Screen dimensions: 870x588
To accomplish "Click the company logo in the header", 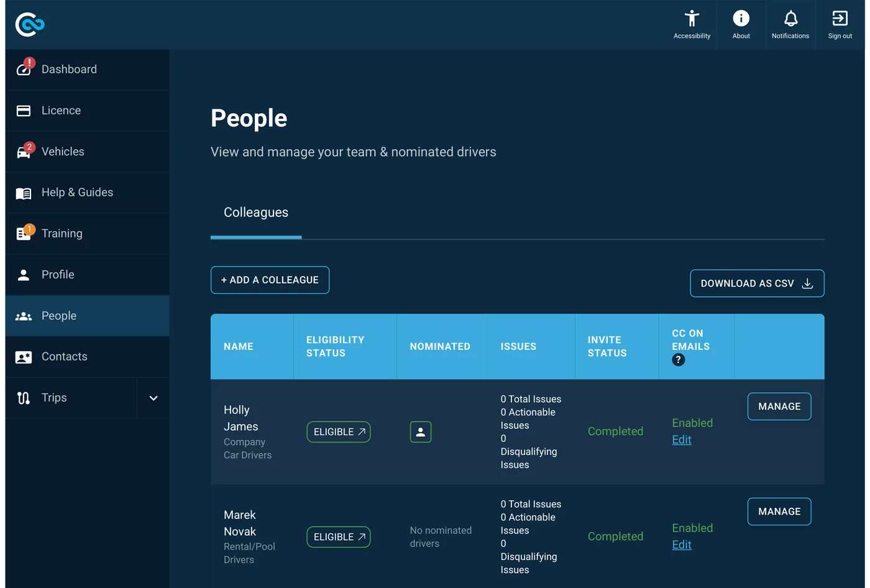I will click(x=30, y=24).
